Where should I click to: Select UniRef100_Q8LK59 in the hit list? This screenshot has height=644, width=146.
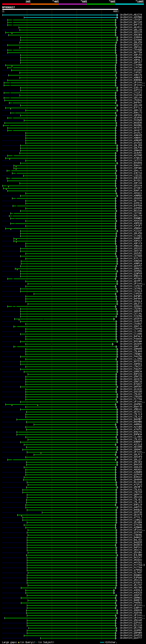tap(131, 42)
